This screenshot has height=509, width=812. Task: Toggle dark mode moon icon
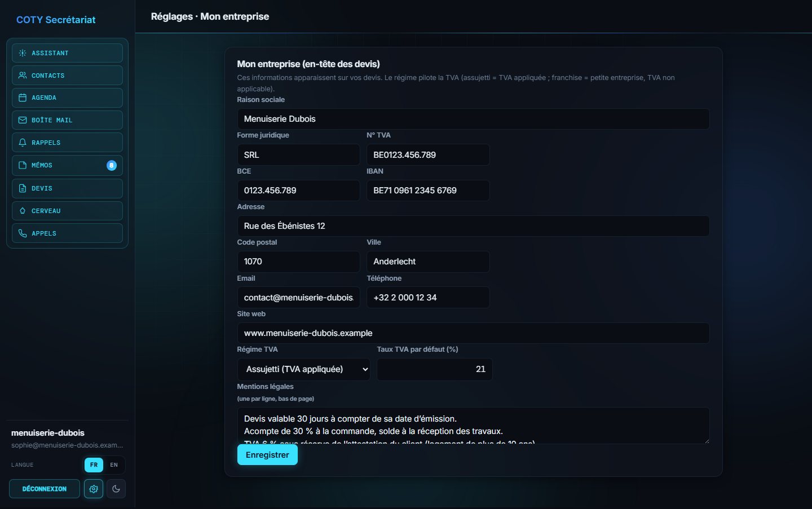(x=116, y=489)
